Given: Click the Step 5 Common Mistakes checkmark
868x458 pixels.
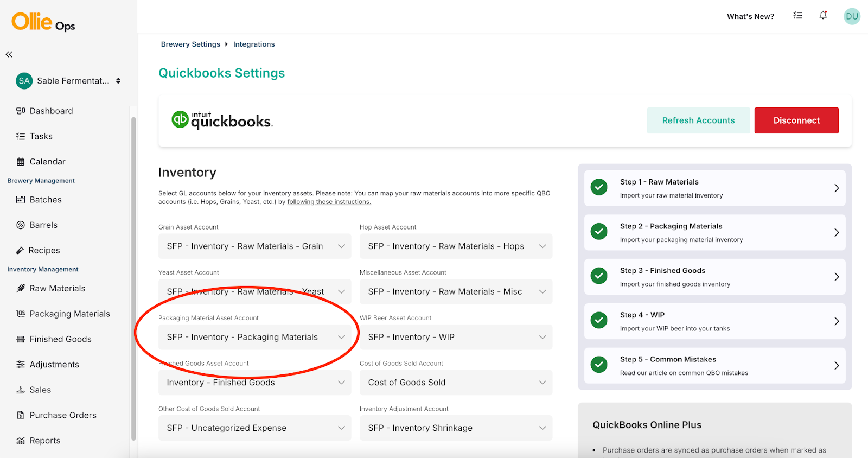Looking at the screenshot, I should click(x=599, y=365).
